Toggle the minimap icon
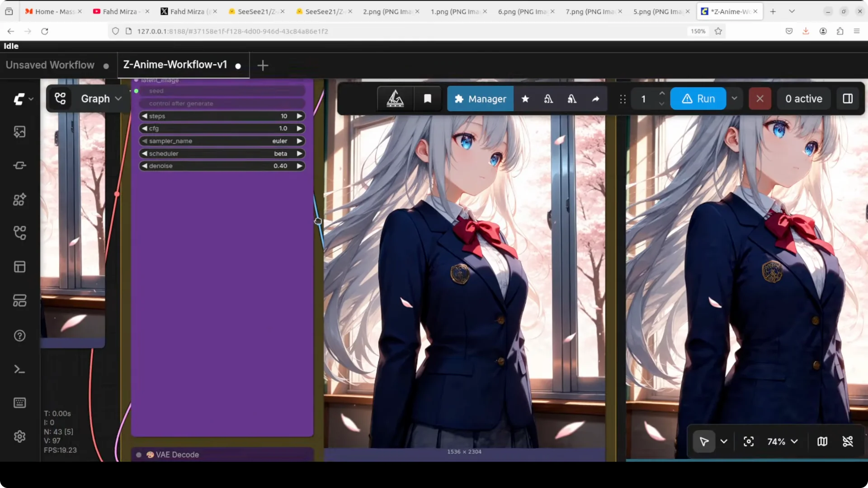 coord(822,441)
